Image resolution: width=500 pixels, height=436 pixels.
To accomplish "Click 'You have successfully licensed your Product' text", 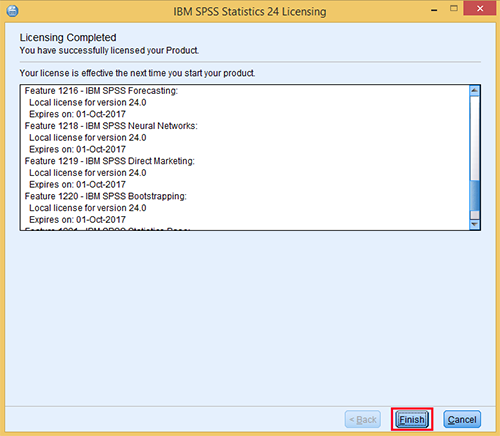I will tap(109, 50).
